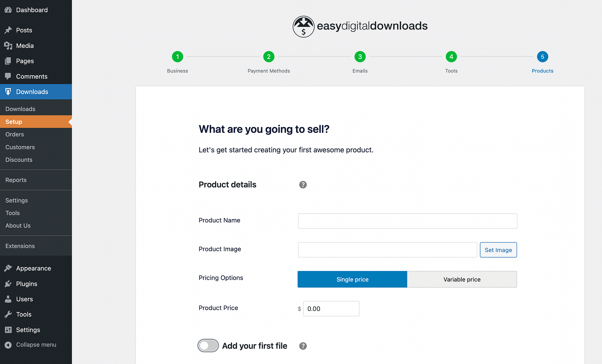Open Discounts submenu entry
Viewport: 602px width, 364px height.
coord(36,160)
